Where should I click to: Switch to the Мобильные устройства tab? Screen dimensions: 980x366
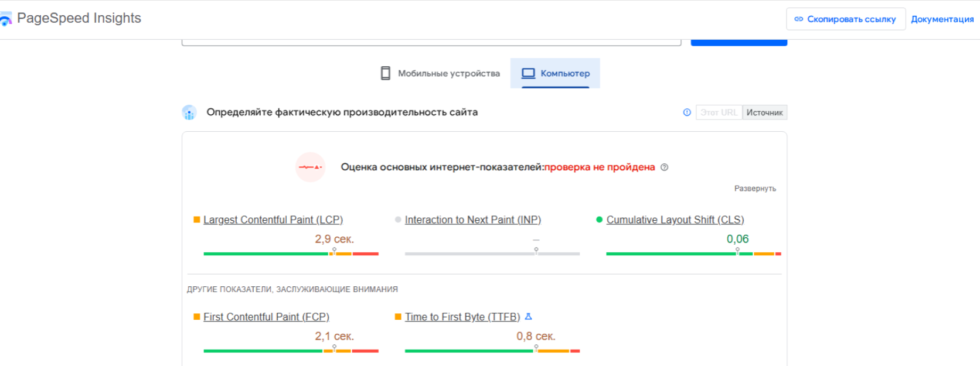[440, 73]
